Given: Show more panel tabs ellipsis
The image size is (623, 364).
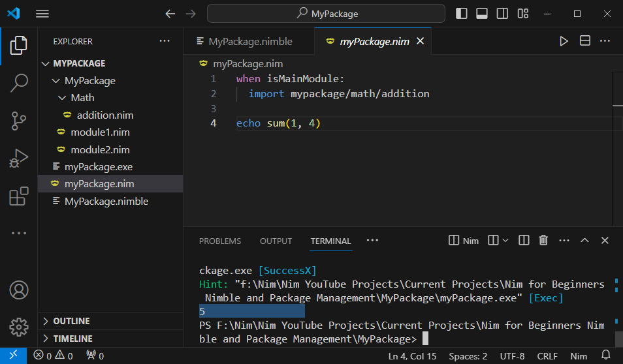Looking at the screenshot, I should tap(372, 241).
